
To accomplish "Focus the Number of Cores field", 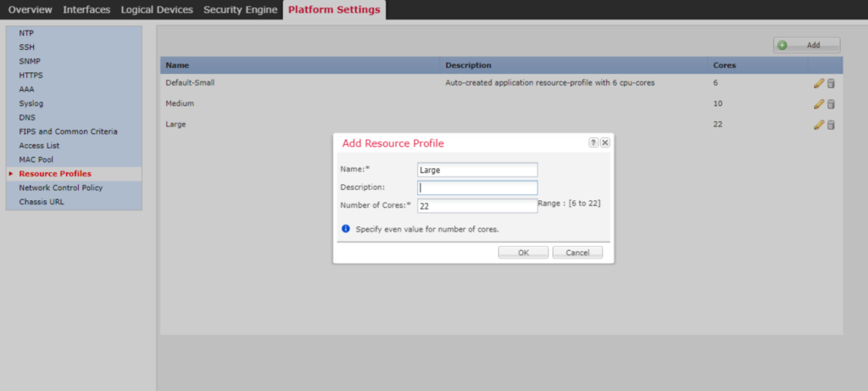I will coord(477,206).
